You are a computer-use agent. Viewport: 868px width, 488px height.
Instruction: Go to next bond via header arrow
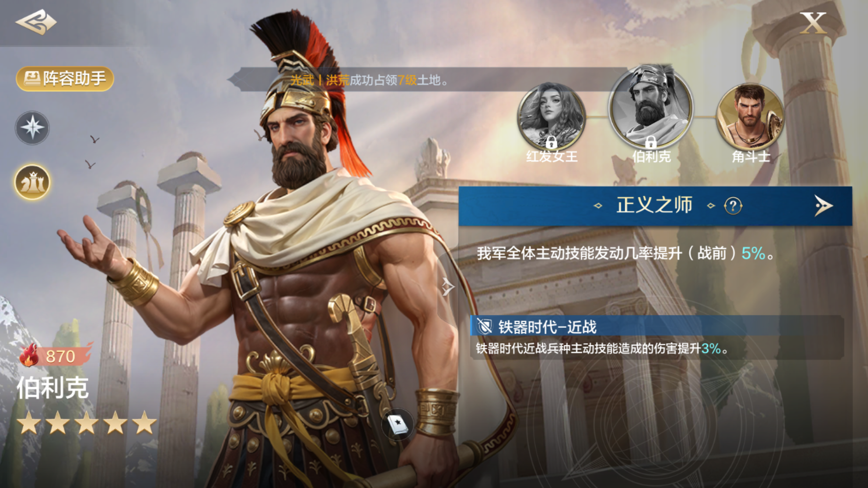[823, 206]
